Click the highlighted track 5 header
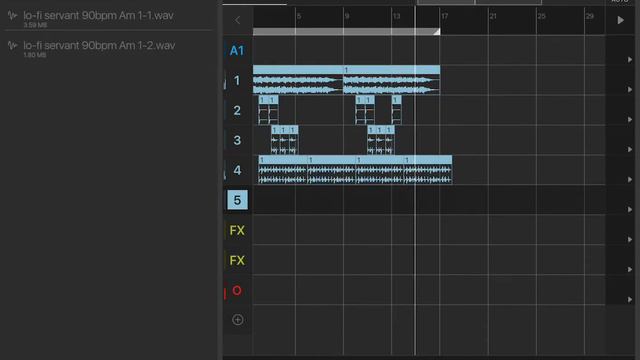The height and width of the screenshot is (360, 640). click(x=237, y=200)
